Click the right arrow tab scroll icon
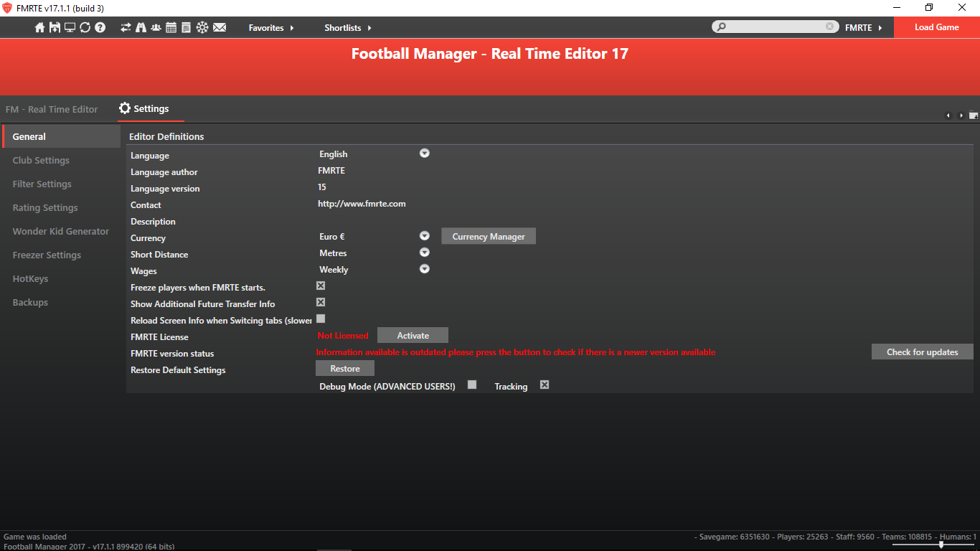Image resolution: width=980 pixels, height=551 pixels. tap(961, 116)
